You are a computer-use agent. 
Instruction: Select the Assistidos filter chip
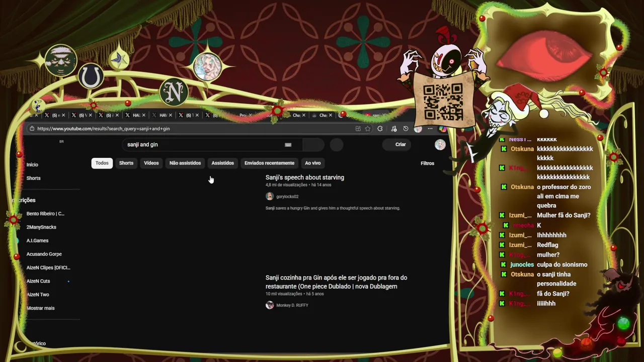(x=223, y=163)
